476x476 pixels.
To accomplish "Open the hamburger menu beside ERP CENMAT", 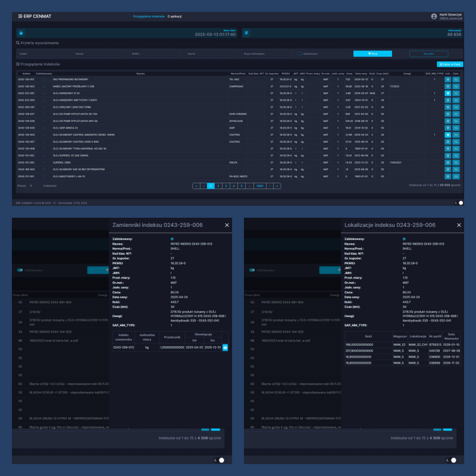I will [x=20, y=16].
